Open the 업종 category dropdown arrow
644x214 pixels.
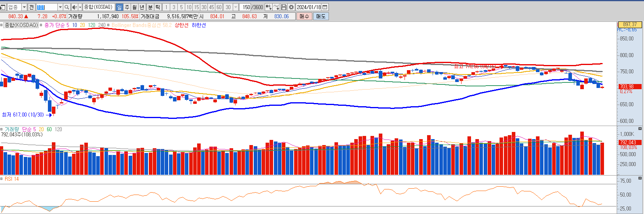pyautogui.click(x=24, y=7)
